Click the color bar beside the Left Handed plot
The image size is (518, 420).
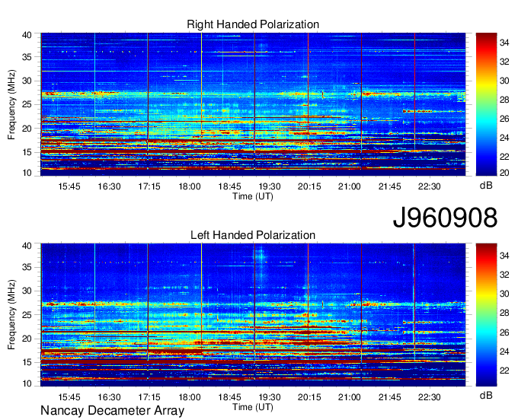(x=486, y=315)
